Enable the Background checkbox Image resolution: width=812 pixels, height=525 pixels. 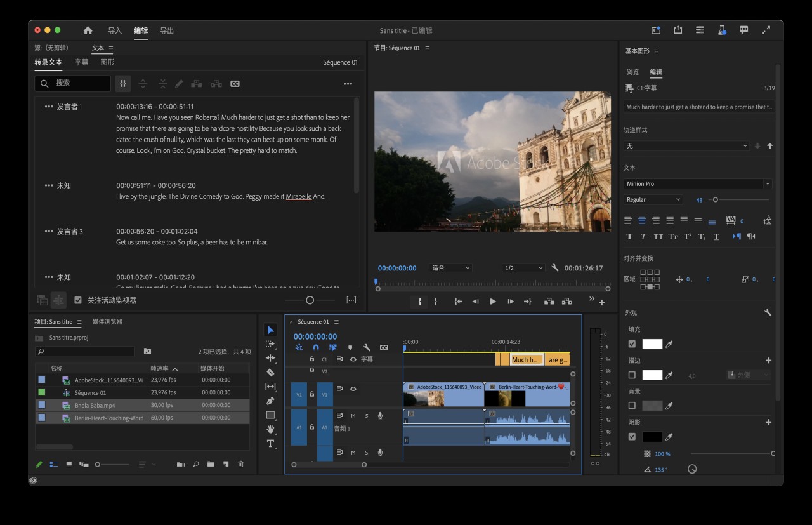[632, 406]
